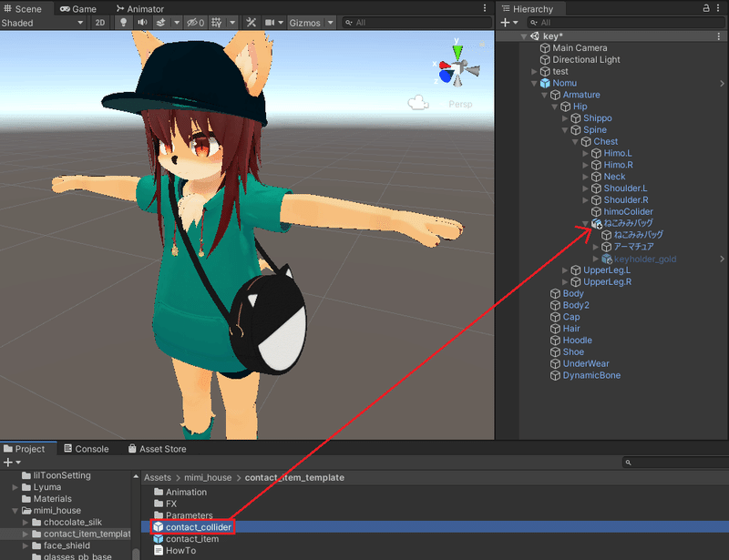Open keyholder_gold prefab right chevron

(x=722, y=259)
